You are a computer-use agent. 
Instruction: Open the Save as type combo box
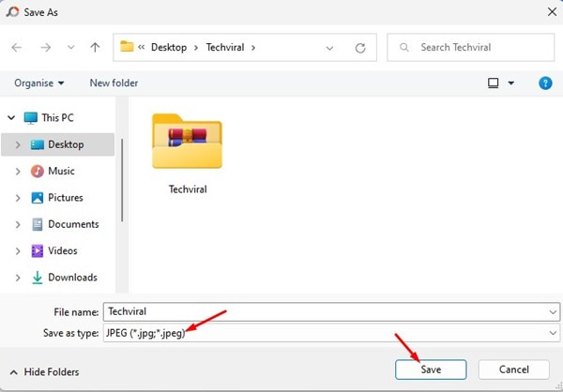click(331, 333)
